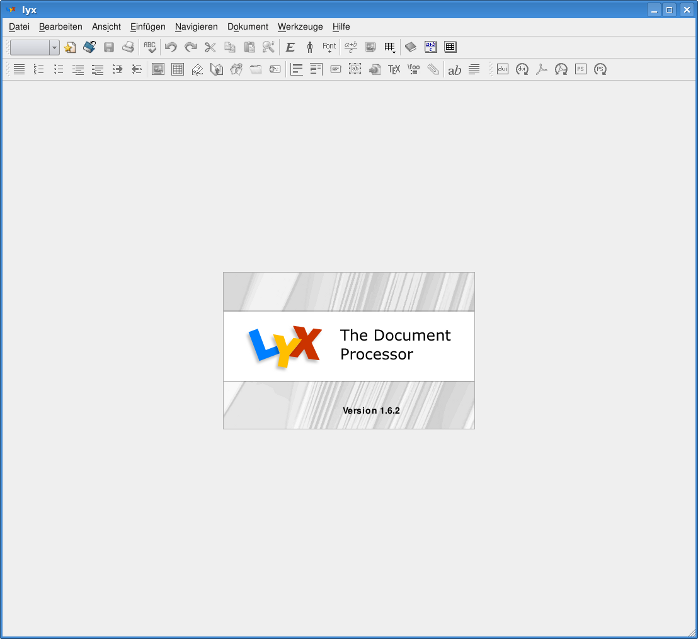Screen dimensions: 698x639
Task: Update the PostScript output
Action: (x=601, y=69)
